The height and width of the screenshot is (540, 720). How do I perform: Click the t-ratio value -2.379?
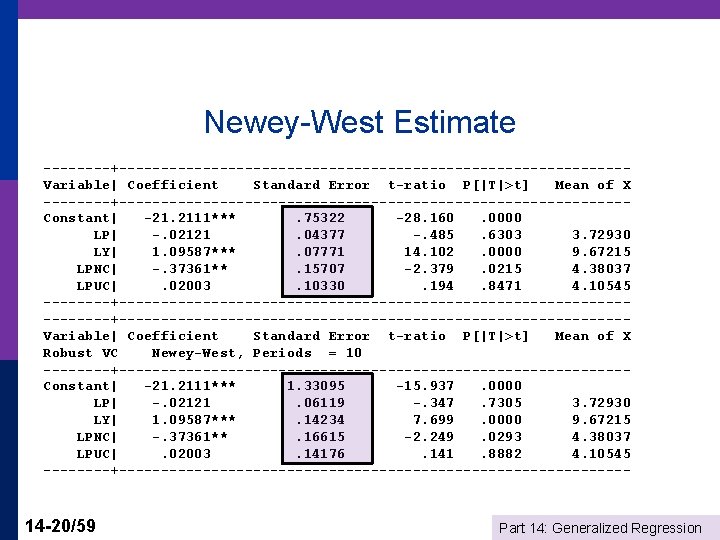point(429,269)
